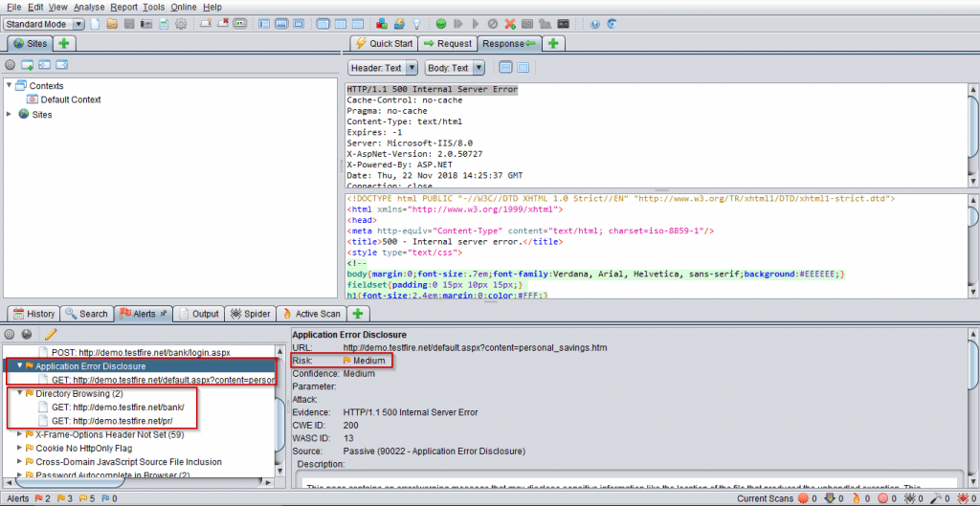Click the flame active scan status icon
The height and width of the screenshot is (506, 980).
click(857, 498)
